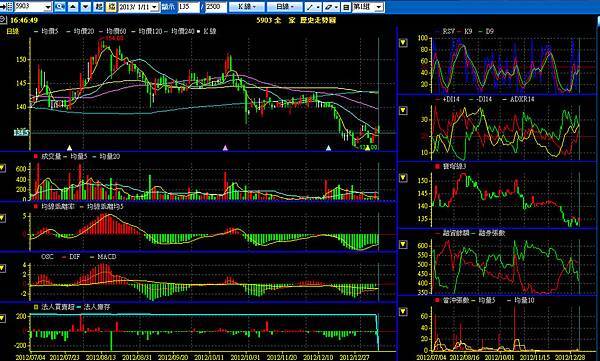The height and width of the screenshot is (361, 600).
Task: Click the 顯示 label in toolbar
Action: [x=168, y=7]
